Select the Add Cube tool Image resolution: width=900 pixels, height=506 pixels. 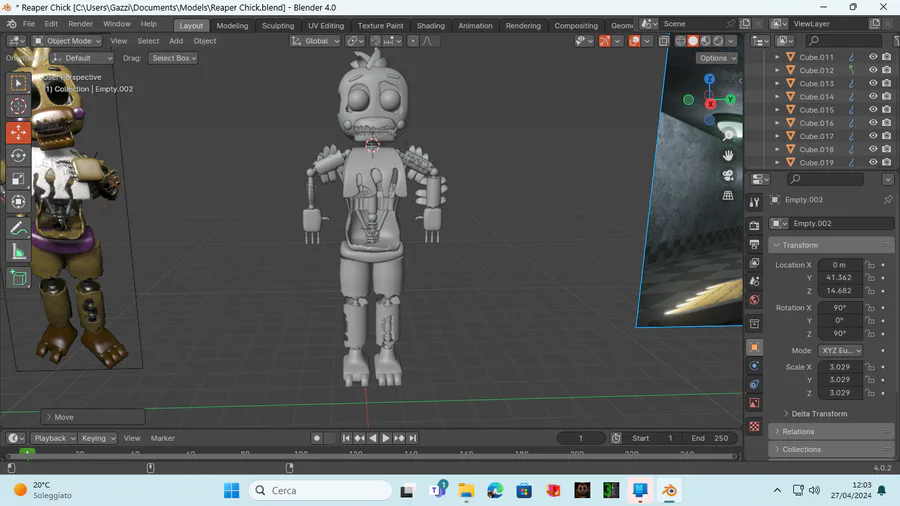click(x=18, y=278)
